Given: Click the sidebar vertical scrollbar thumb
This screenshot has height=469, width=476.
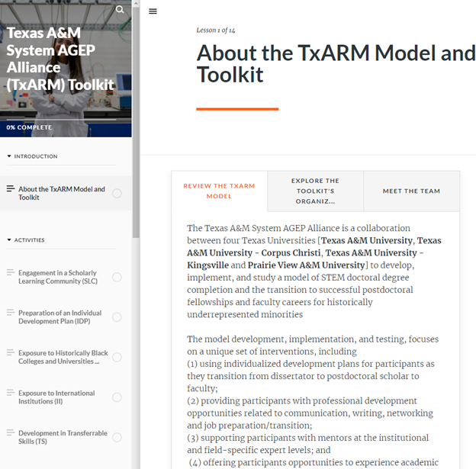Looking at the screenshot, I should point(136,121).
